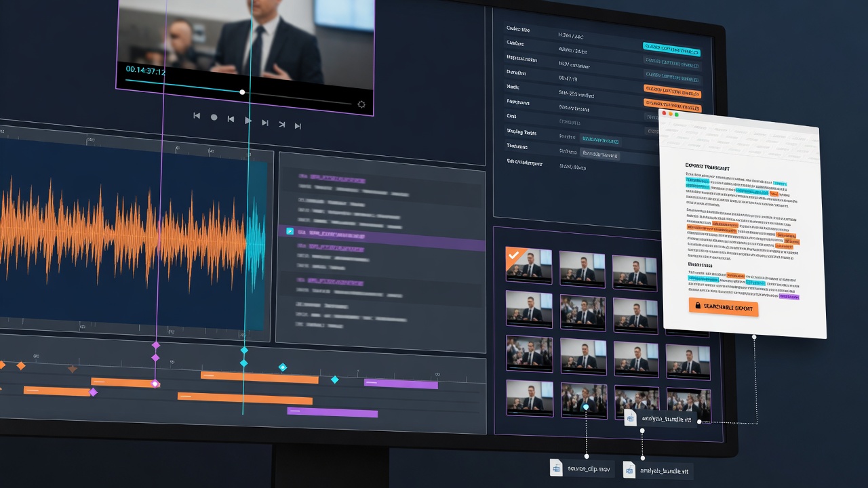
Task: Open the analysis_bundle.vtt chip overlapping the thumbnail grid
Action: (x=660, y=420)
